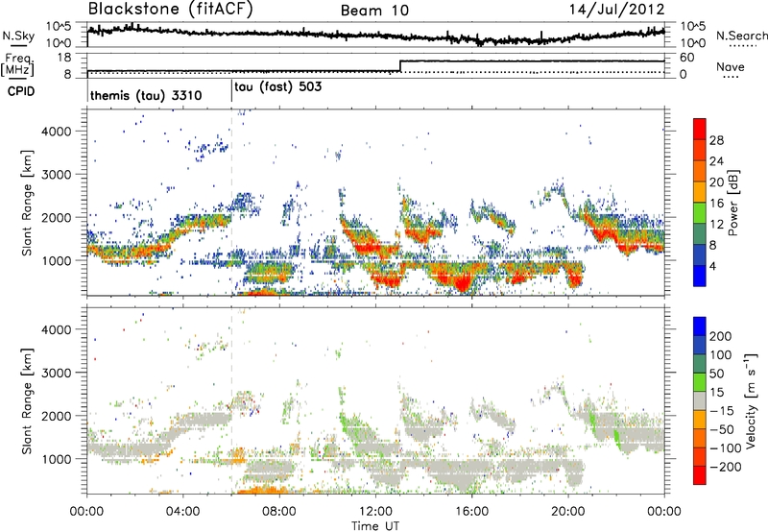The image size is (768, 532).
Task: Click the blue top segment of the velocity colorbar
Action: click(700, 326)
